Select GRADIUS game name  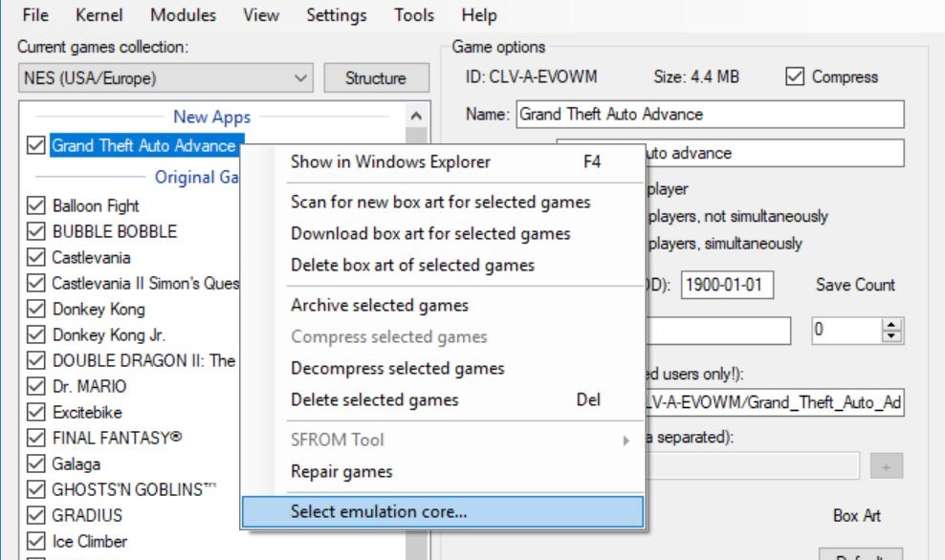point(87,515)
